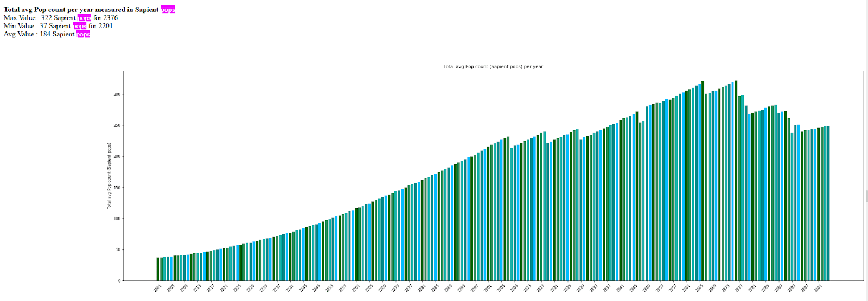The width and height of the screenshot is (868, 301).
Task: Click the 2301 x-axis tick label
Action: (487, 288)
